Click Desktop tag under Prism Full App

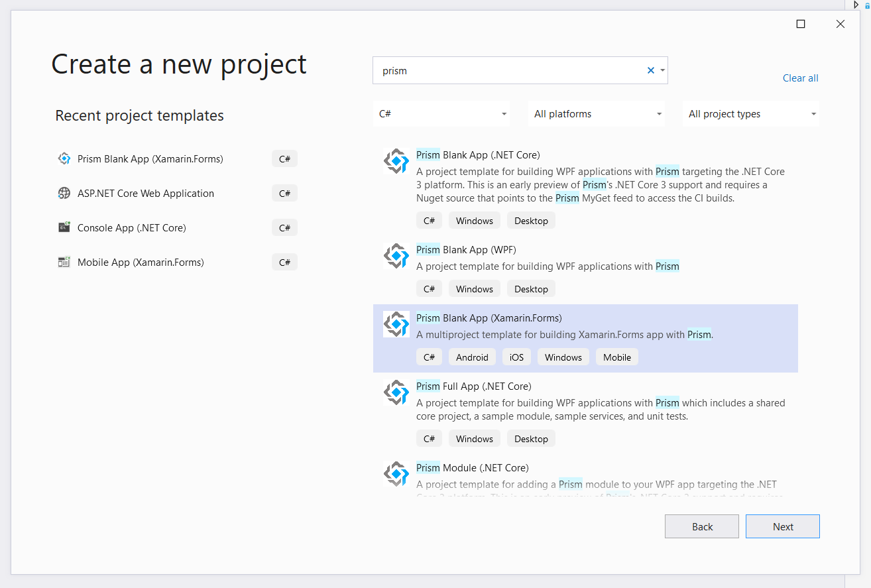point(531,438)
